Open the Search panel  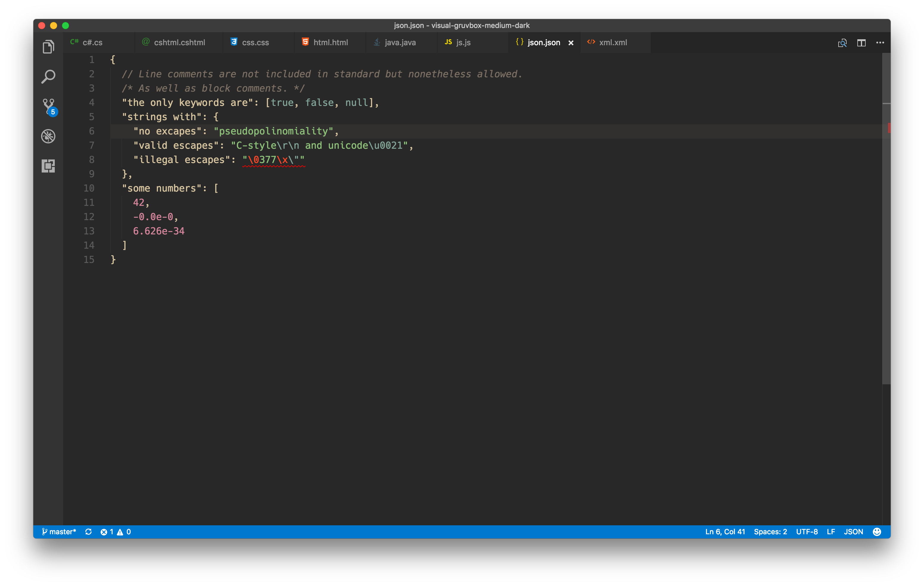pos(48,76)
